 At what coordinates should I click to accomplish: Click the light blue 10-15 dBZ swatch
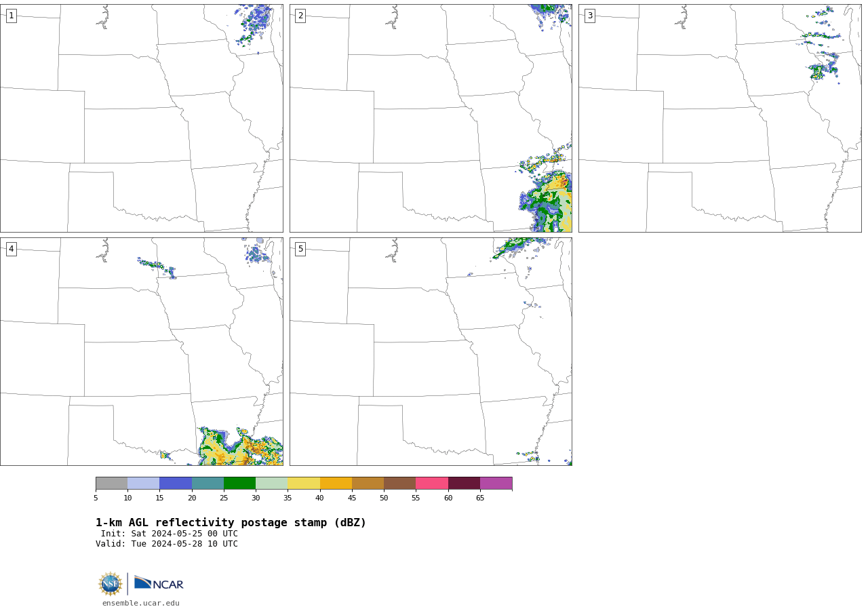click(x=143, y=483)
